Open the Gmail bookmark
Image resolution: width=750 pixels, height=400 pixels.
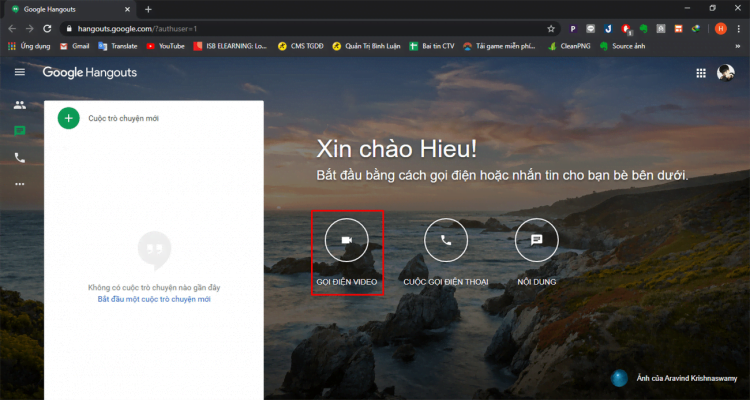pos(75,46)
